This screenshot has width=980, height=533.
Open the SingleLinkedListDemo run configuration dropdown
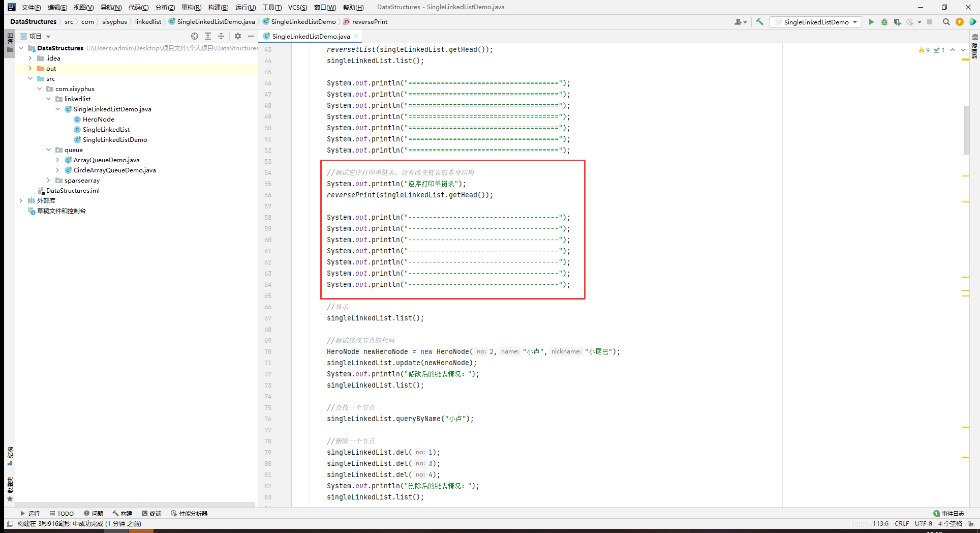click(x=816, y=22)
